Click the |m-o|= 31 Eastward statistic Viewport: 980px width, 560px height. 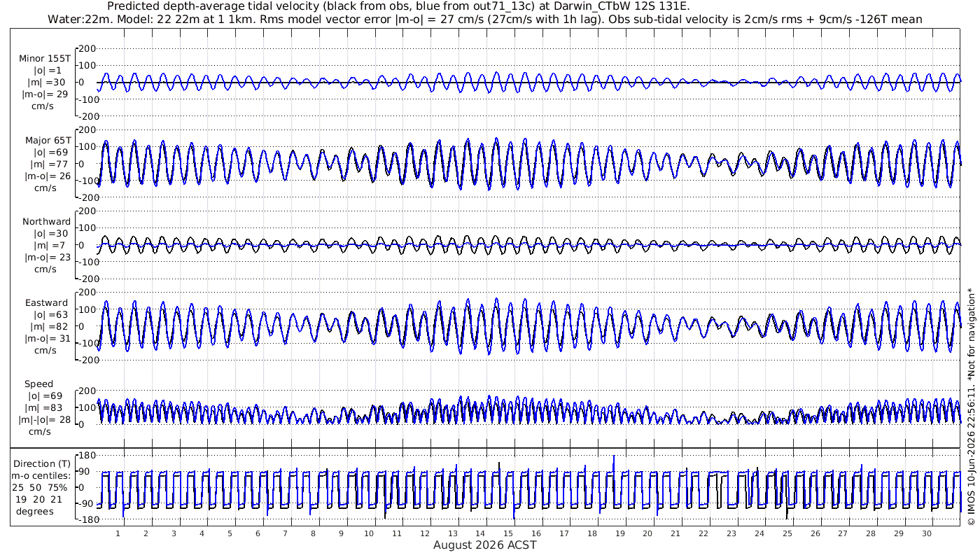pos(45,339)
